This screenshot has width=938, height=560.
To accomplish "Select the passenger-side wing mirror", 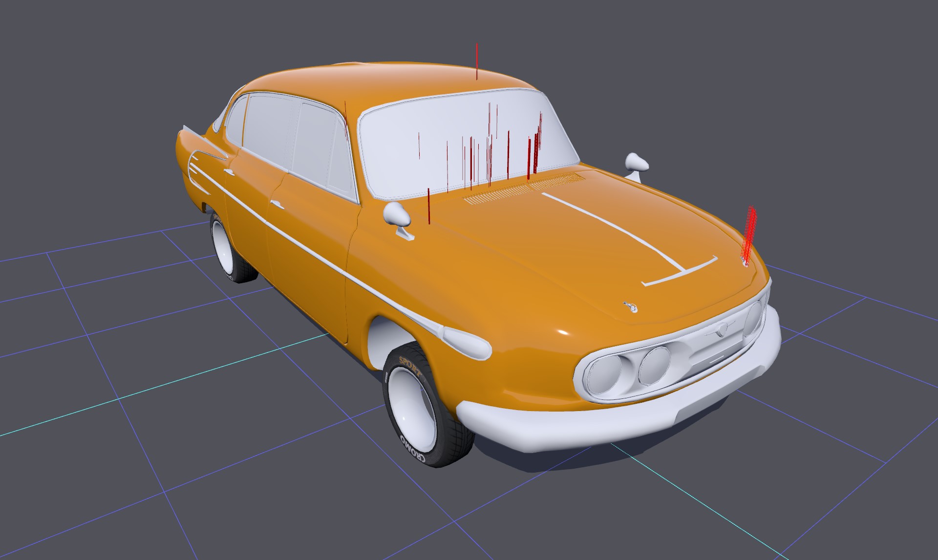I will coord(637,162).
